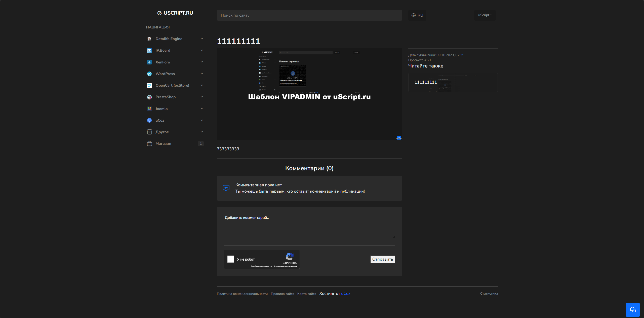The image size is (644, 318).
Task: Open the blue chat widget icon
Action: tap(633, 310)
